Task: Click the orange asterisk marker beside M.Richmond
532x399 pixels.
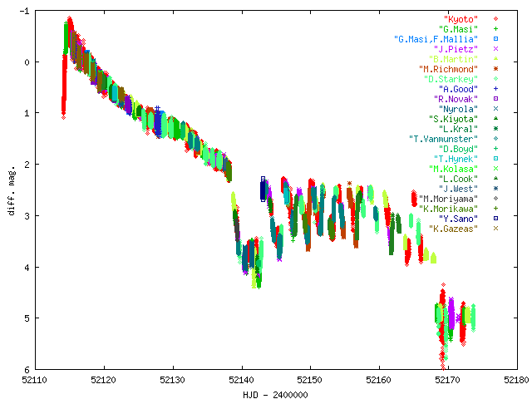Action: point(495,69)
